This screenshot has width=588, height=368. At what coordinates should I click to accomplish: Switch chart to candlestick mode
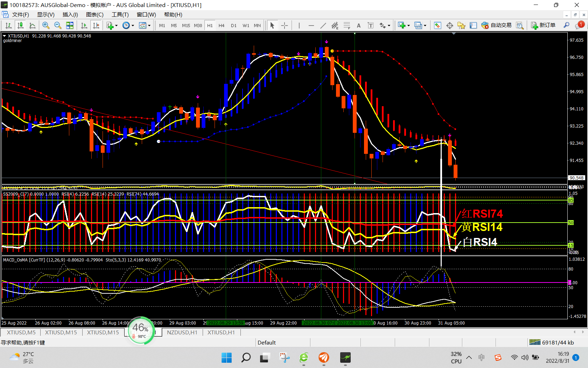tap(21, 25)
